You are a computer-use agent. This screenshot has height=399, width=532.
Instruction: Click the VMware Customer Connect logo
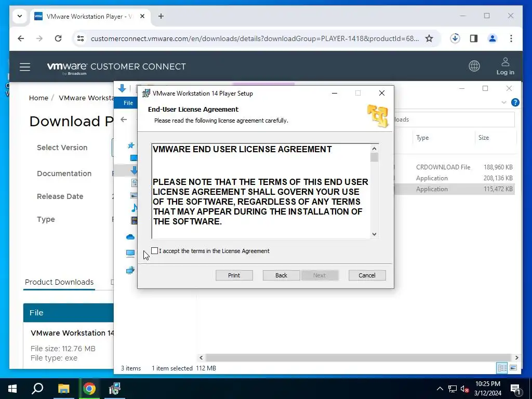point(116,67)
